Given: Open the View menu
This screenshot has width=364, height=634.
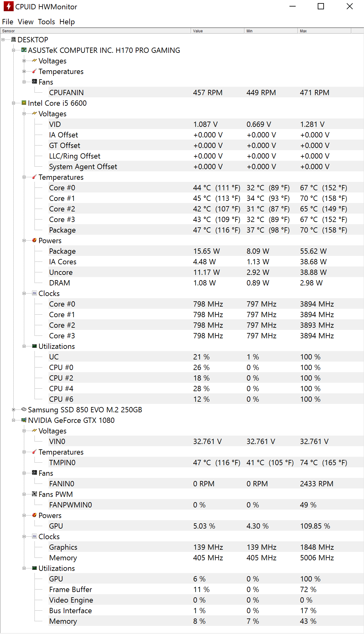Looking at the screenshot, I should 25,22.
